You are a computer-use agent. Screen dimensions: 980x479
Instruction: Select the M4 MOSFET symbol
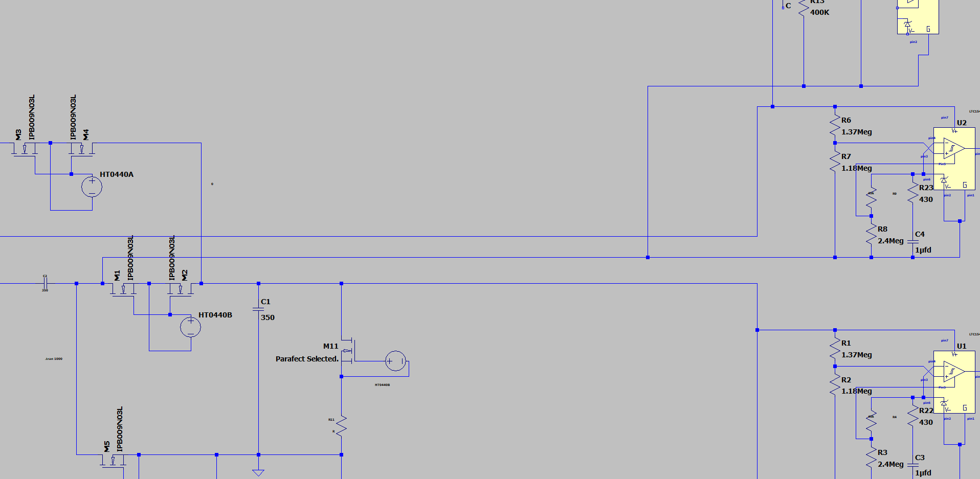point(81,149)
